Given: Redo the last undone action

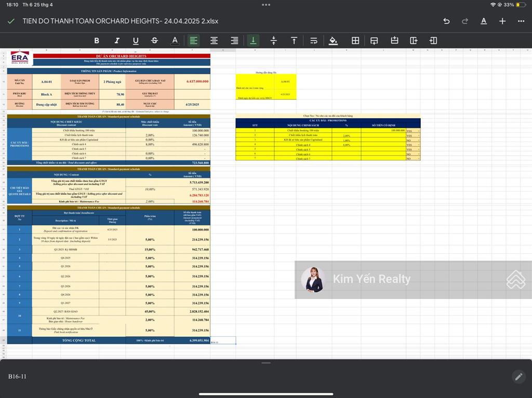Looking at the screenshot, I should (465, 21).
